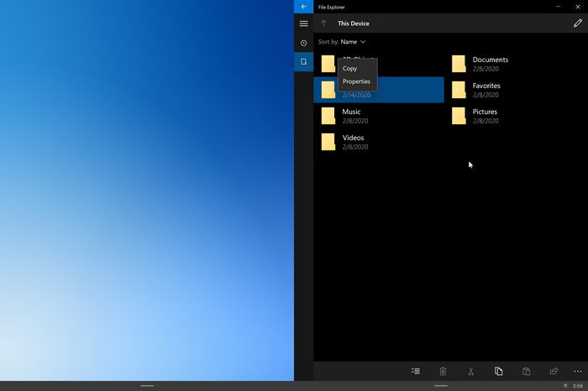Click the pencil edit path icon
The image size is (588, 391).
click(577, 23)
